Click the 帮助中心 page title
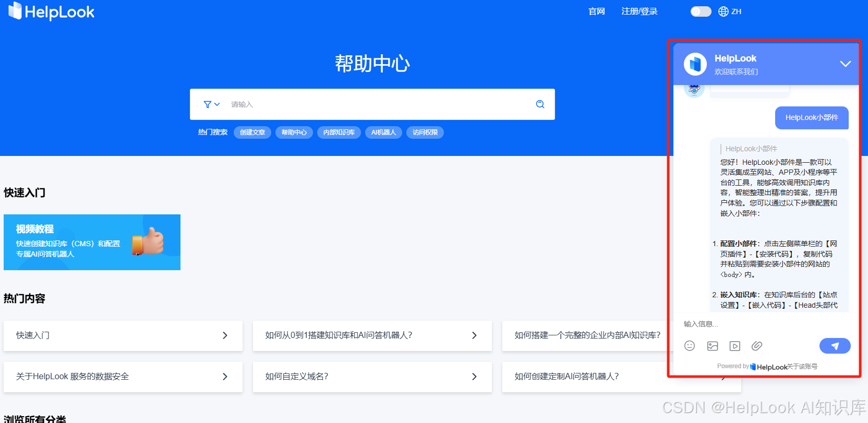868x423 pixels. coord(372,64)
